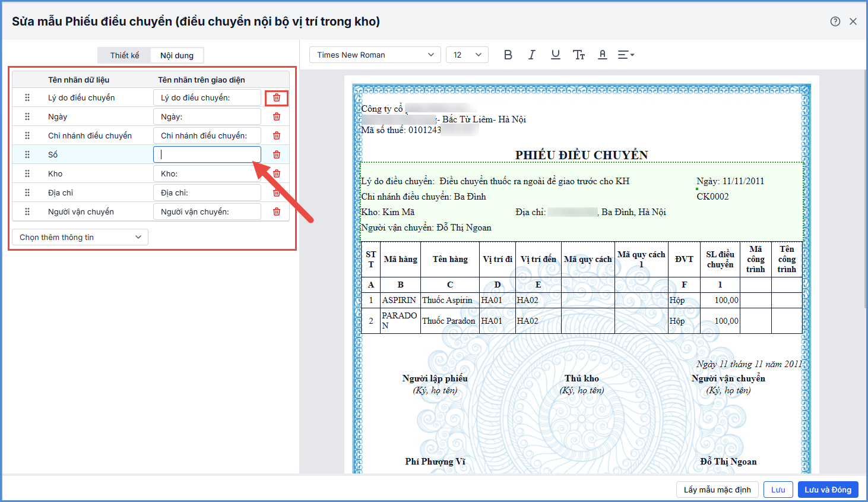The width and height of the screenshot is (868, 502).
Task: Click 'ĐVT' column header in preview
Action: (x=684, y=259)
